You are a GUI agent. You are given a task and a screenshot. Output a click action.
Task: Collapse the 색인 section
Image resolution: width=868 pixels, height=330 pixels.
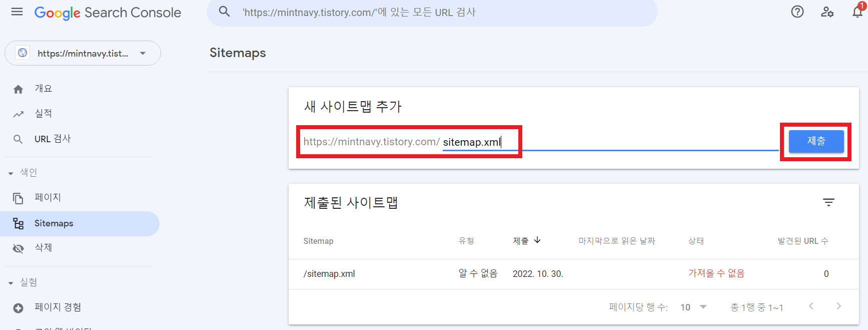pyautogui.click(x=23, y=172)
